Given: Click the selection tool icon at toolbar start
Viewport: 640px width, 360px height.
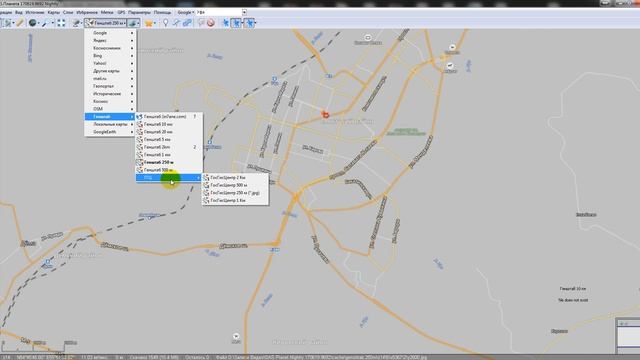Looking at the screenshot, I should tap(7, 23).
